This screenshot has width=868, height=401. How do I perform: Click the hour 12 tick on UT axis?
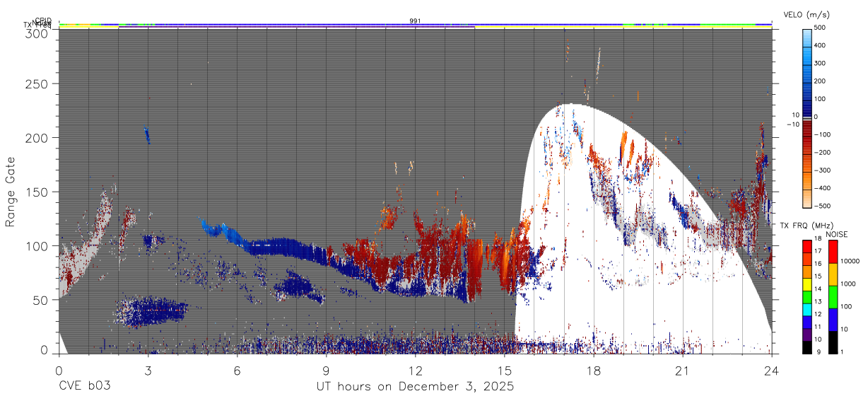coord(415,371)
